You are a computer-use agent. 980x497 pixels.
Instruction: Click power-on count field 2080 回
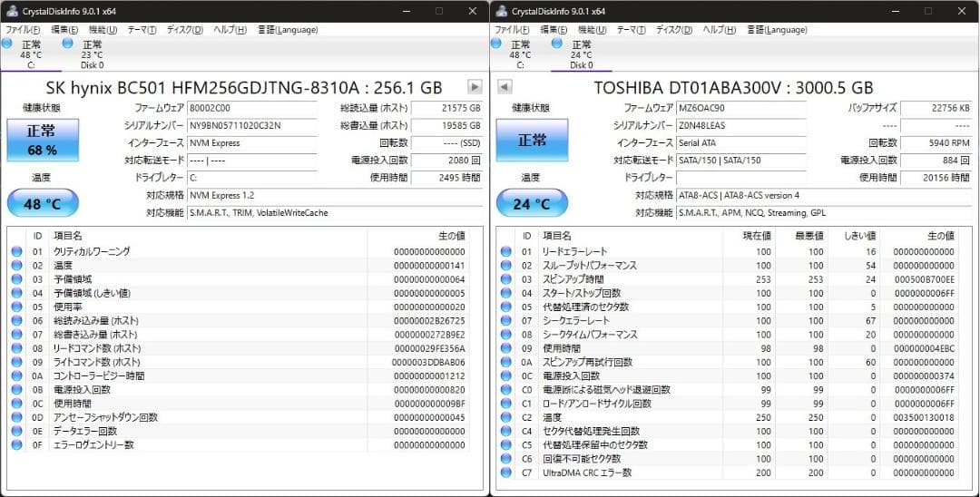tap(446, 161)
